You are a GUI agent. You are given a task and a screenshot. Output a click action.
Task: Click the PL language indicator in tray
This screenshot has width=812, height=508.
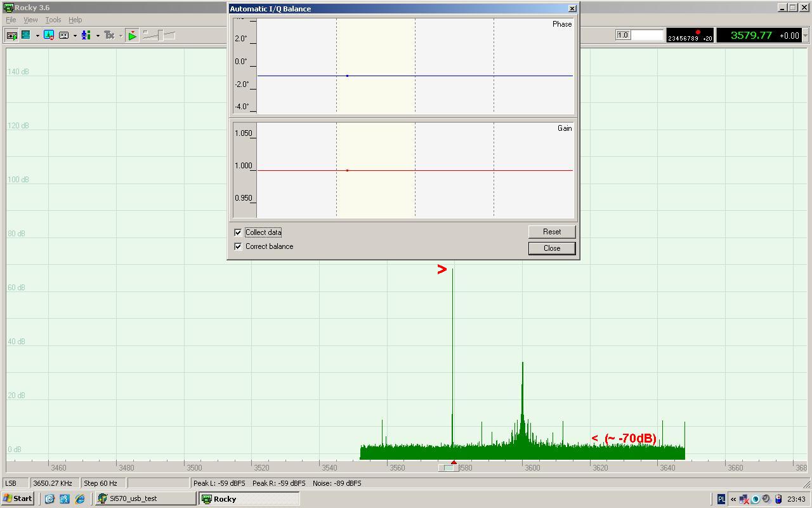pos(721,499)
